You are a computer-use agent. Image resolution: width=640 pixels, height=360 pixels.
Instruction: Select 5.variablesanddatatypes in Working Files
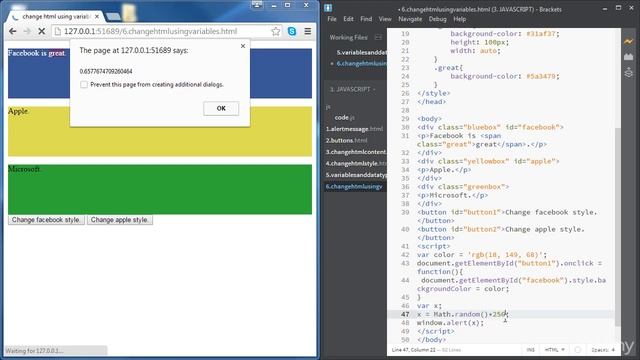[x=361, y=53]
